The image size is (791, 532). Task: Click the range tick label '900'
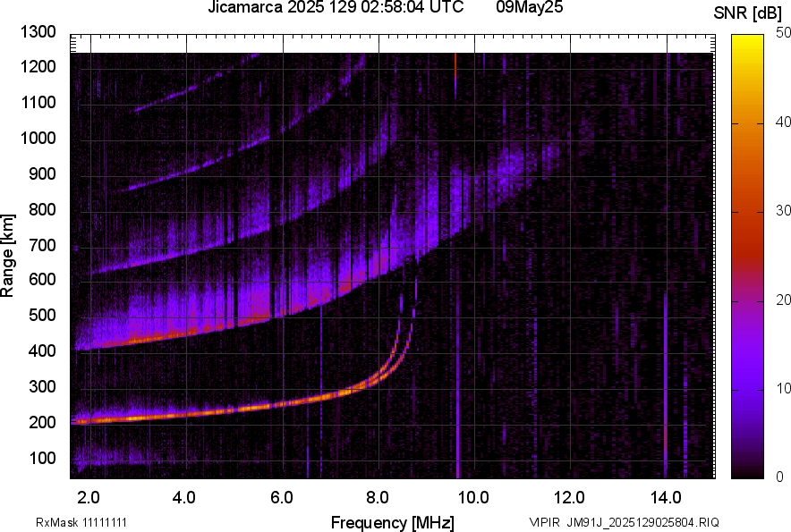pos(42,173)
